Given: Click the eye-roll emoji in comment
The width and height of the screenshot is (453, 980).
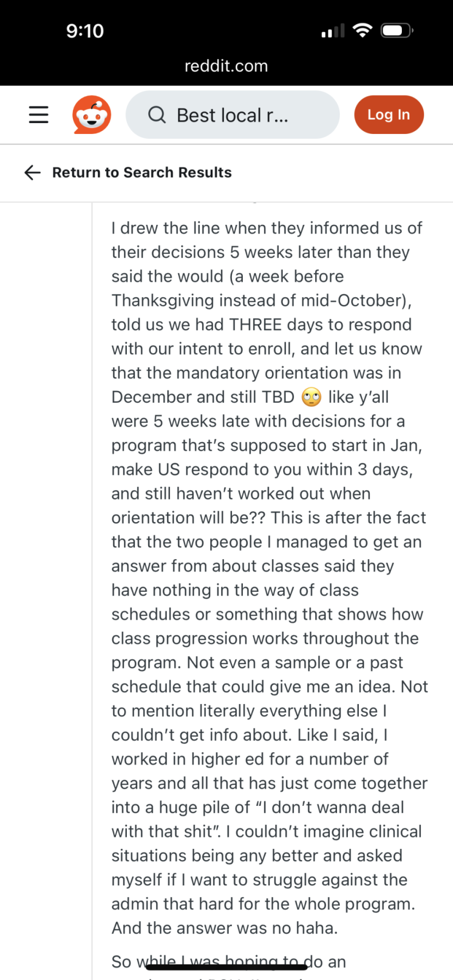Looking at the screenshot, I should tap(311, 397).
